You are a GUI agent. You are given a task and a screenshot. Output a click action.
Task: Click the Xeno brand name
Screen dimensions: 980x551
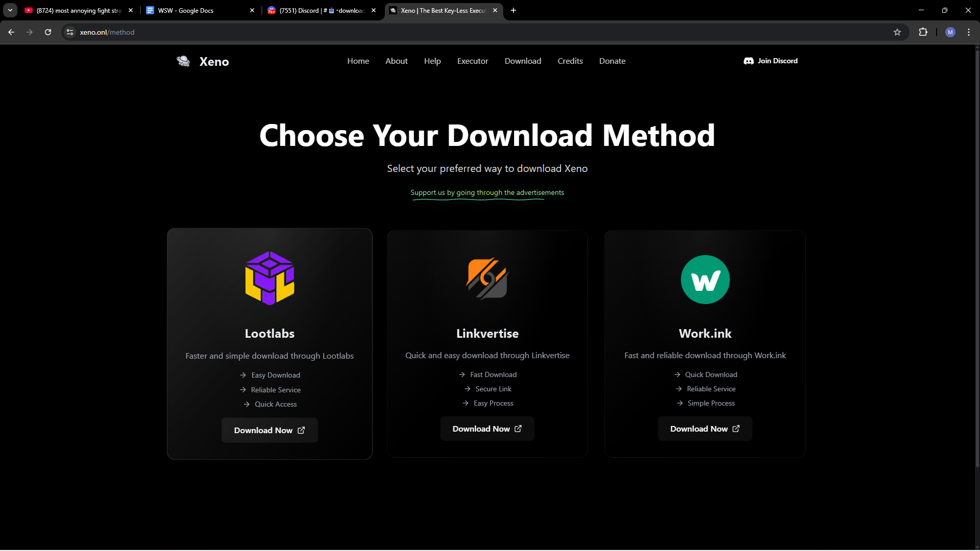(214, 62)
